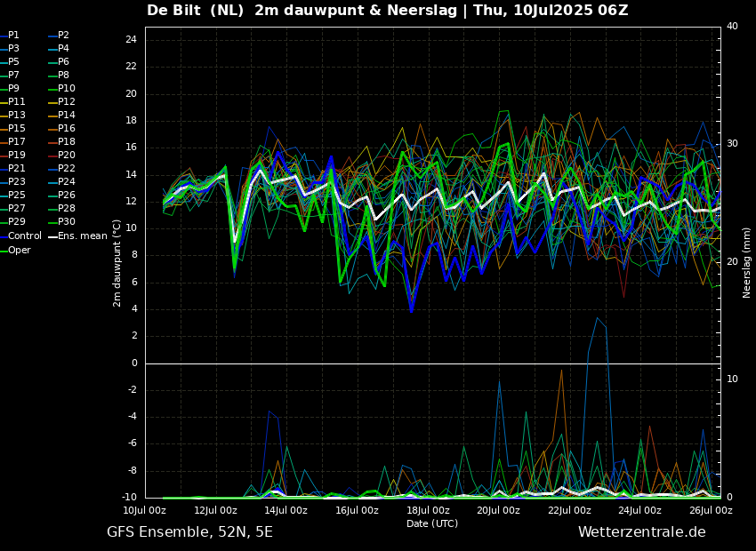This screenshot has height=551, width=756.
Task: Select P15 in the legend
Action: (x=17, y=129)
